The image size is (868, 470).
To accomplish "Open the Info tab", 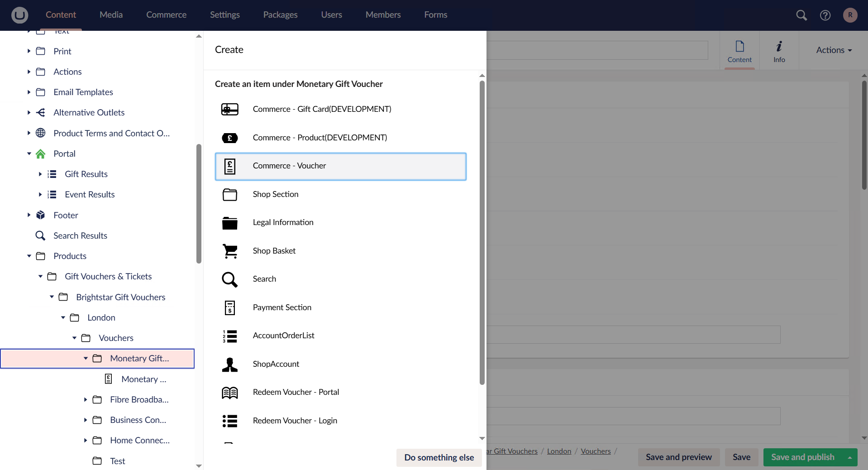I will tap(779, 51).
